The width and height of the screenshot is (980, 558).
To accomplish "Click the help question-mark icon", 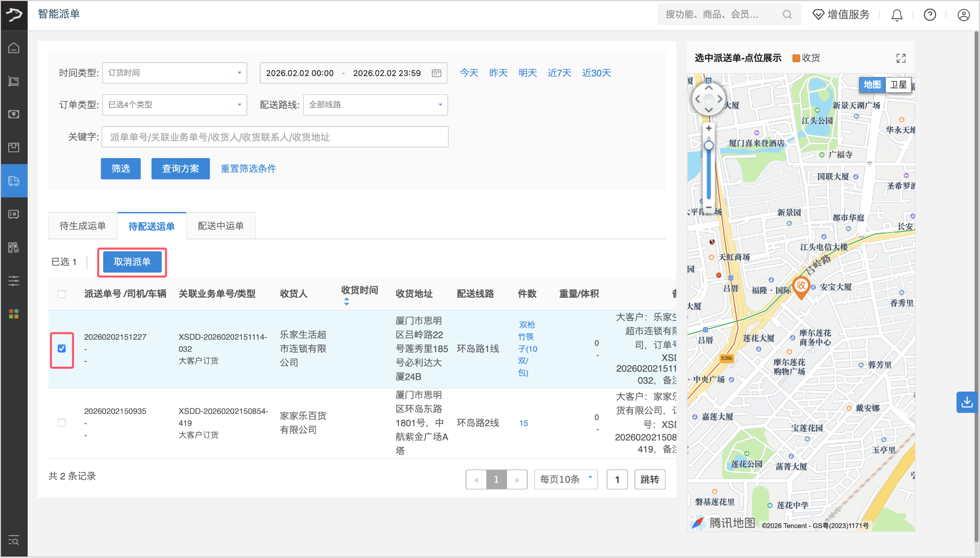I will tap(930, 15).
